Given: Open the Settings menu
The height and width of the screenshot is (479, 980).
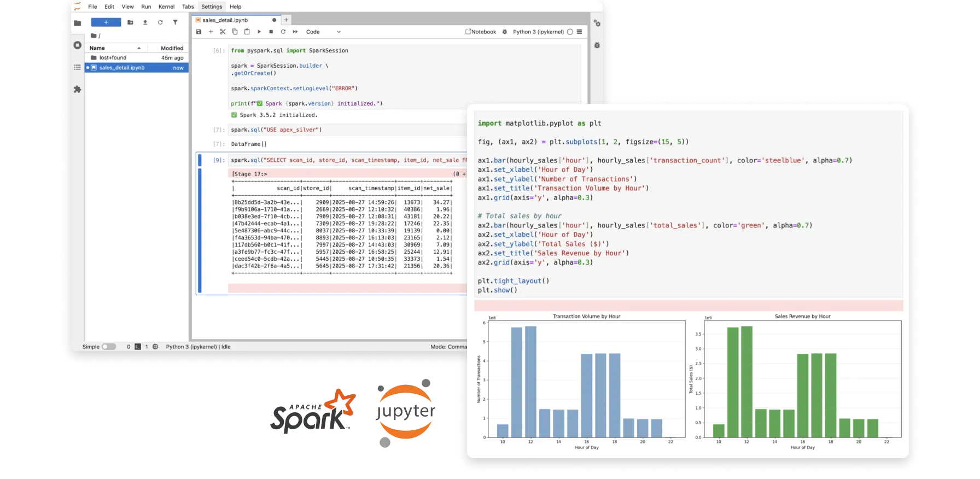Looking at the screenshot, I should coord(212,7).
